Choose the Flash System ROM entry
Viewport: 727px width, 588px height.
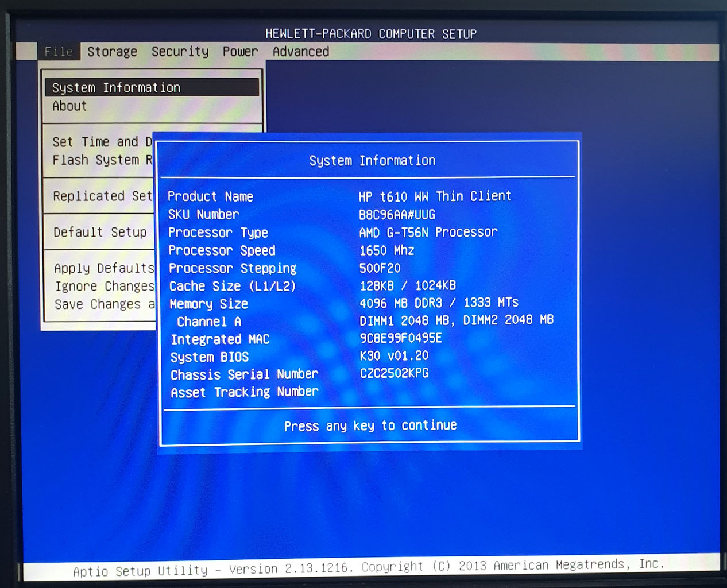[x=101, y=160]
